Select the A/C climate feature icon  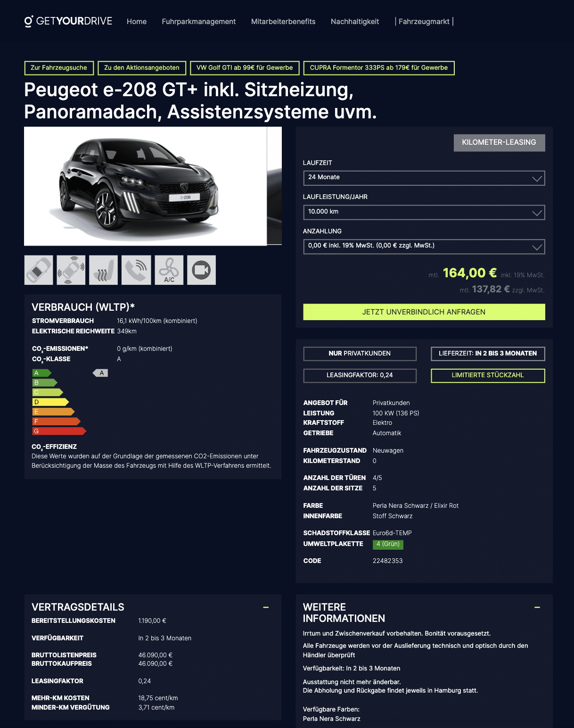point(169,270)
